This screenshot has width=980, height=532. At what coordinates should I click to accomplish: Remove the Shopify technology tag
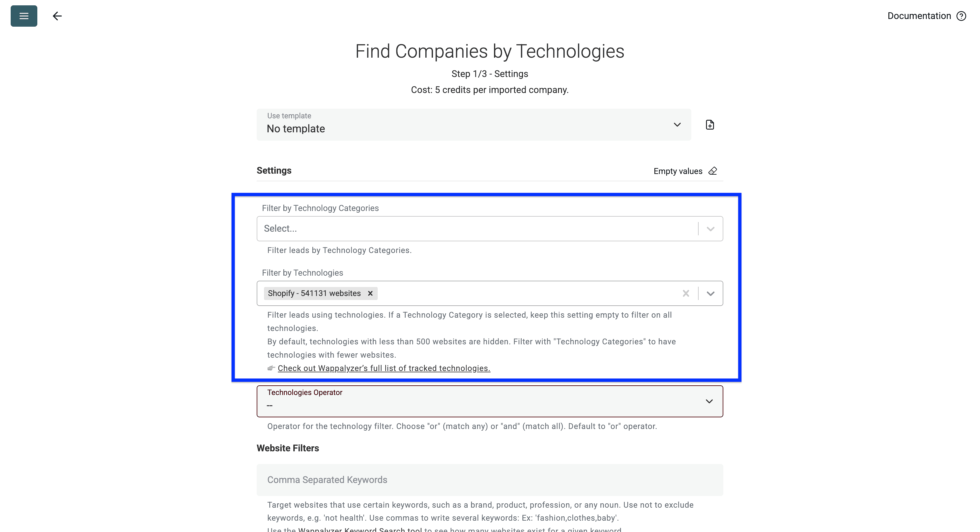(x=370, y=293)
